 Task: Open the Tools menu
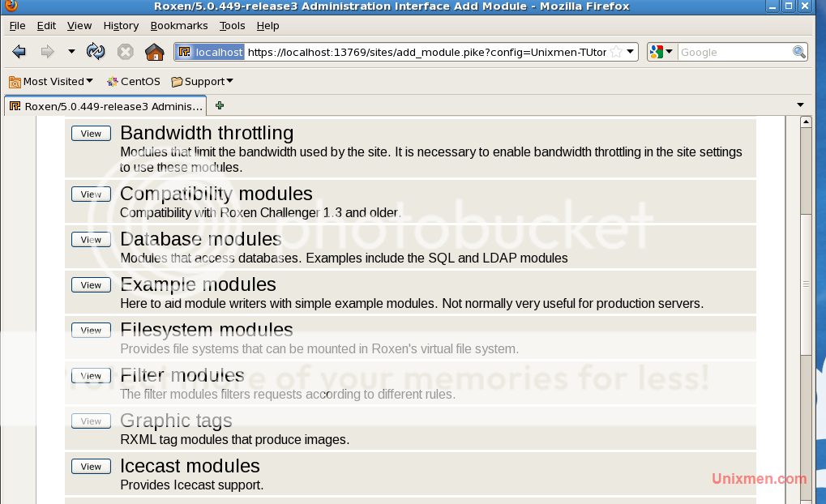232,25
